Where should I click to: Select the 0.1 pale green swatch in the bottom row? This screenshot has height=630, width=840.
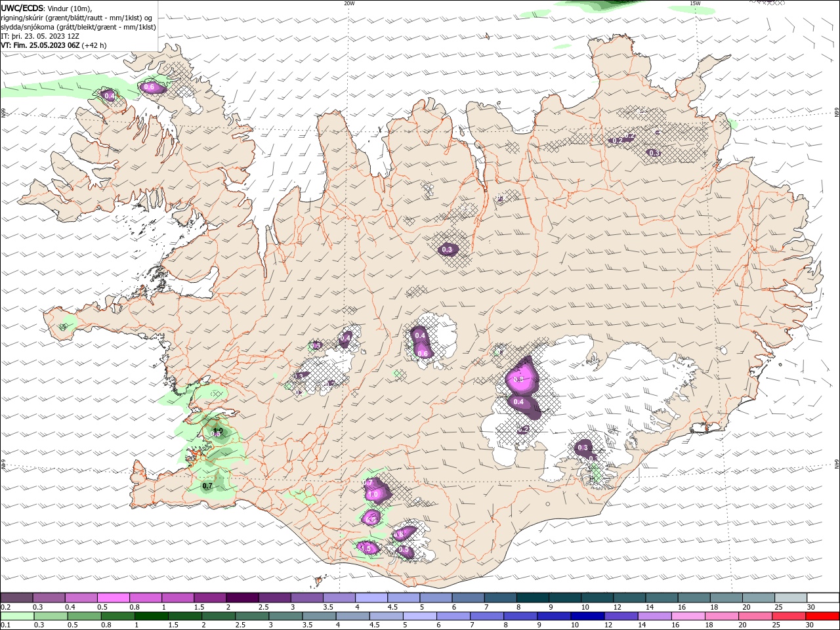click(x=17, y=616)
